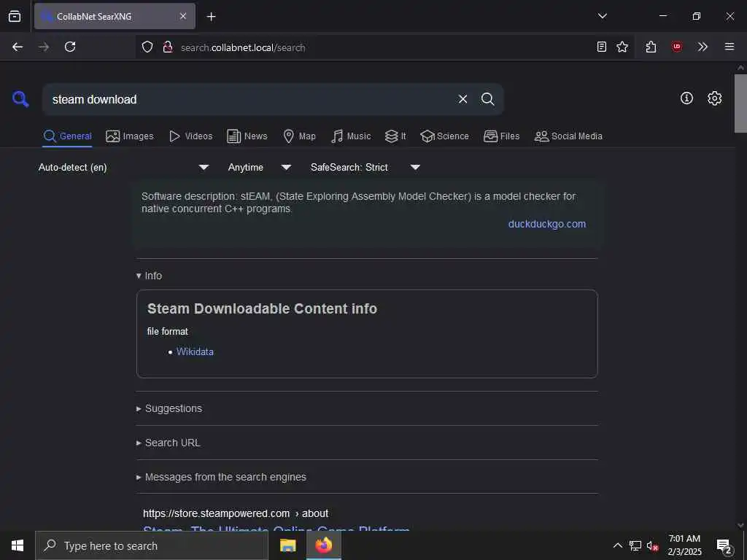Open Firefox View icon
This screenshot has height=560, width=747.
(15, 16)
